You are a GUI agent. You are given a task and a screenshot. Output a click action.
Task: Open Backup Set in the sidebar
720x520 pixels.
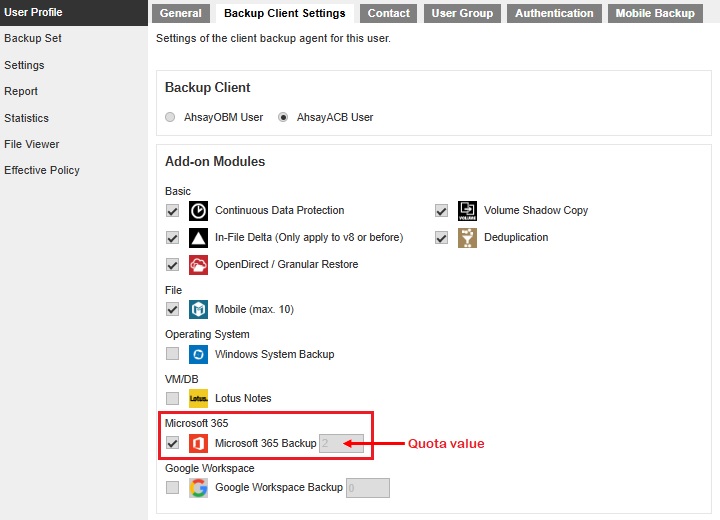33,38
